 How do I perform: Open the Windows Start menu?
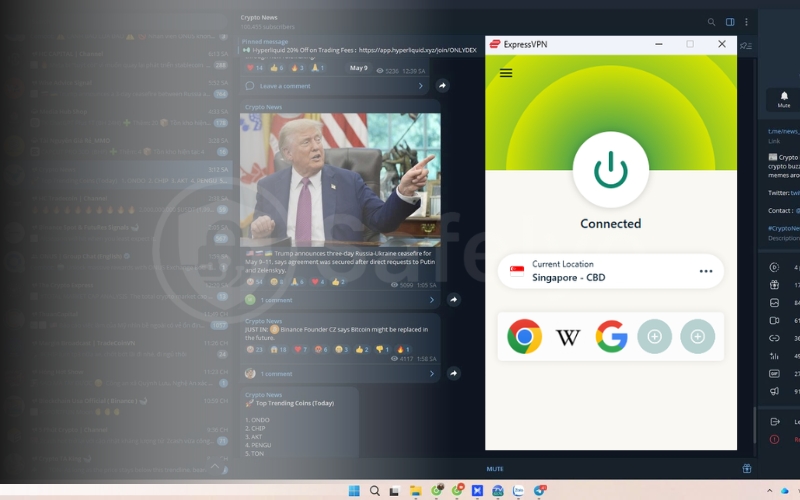[354, 491]
